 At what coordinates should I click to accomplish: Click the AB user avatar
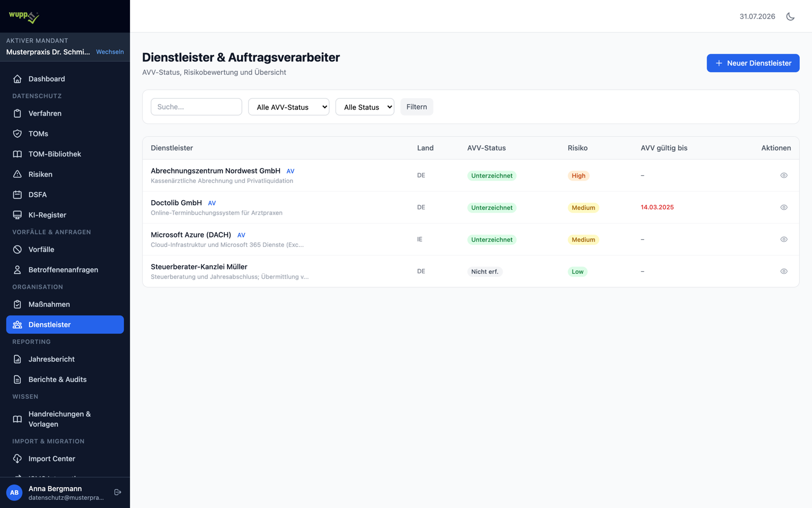(14, 492)
